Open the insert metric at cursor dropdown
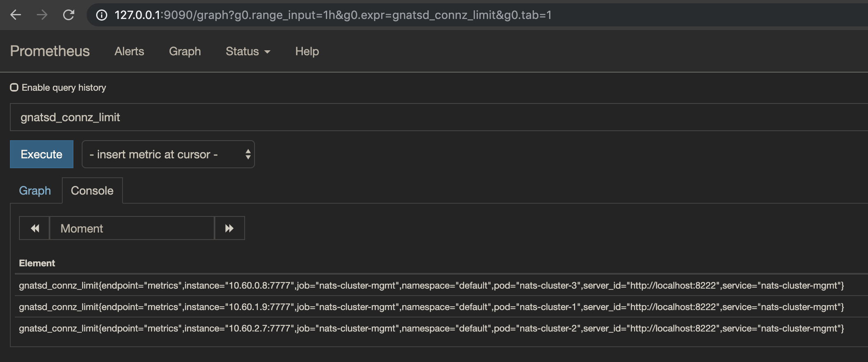The height and width of the screenshot is (362, 868). pos(168,154)
